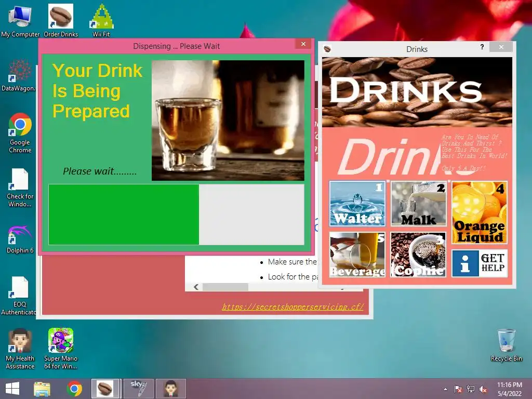Close the Drinks window
The height and width of the screenshot is (399, 532).
tap(501, 47)
